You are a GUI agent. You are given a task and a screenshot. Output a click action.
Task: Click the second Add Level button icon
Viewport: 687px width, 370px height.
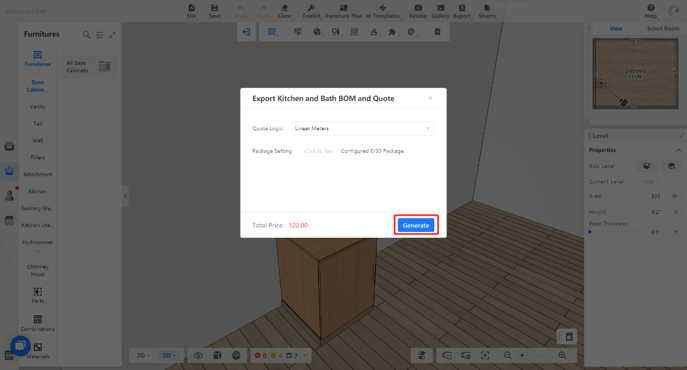pyautogui.click(x=671, y=166)
